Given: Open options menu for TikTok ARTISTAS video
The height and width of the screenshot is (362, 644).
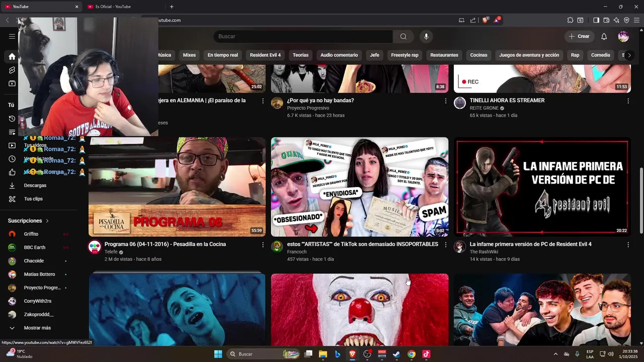Looking at the screenshot, I should (445, 244).
